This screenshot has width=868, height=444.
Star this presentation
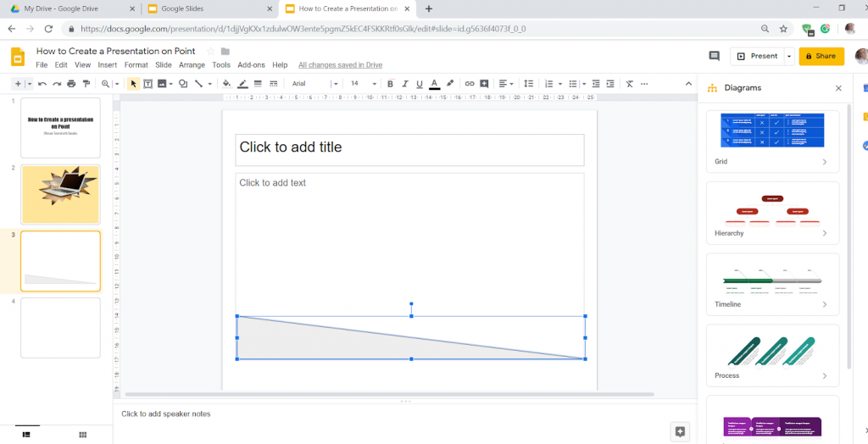[x=210, y=52]
